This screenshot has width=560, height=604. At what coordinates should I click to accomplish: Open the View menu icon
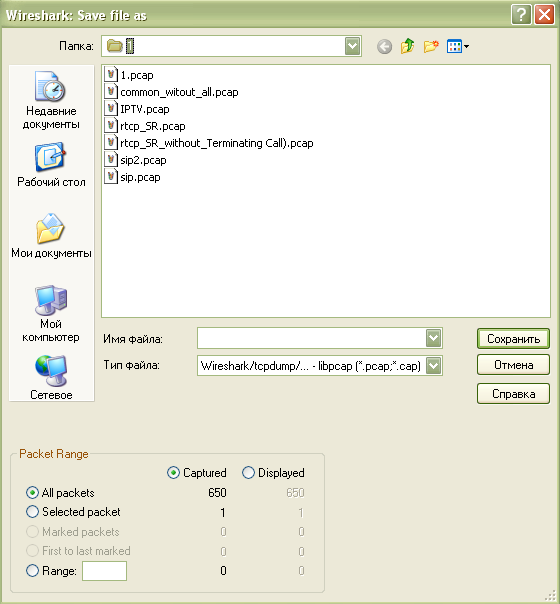458,47
